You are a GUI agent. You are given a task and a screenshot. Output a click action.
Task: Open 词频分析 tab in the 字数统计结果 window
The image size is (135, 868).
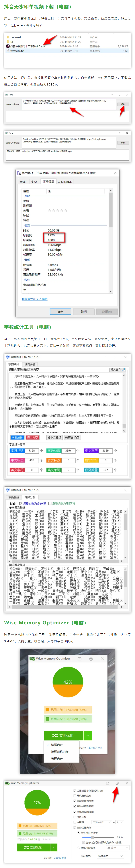tap(30, 365)
